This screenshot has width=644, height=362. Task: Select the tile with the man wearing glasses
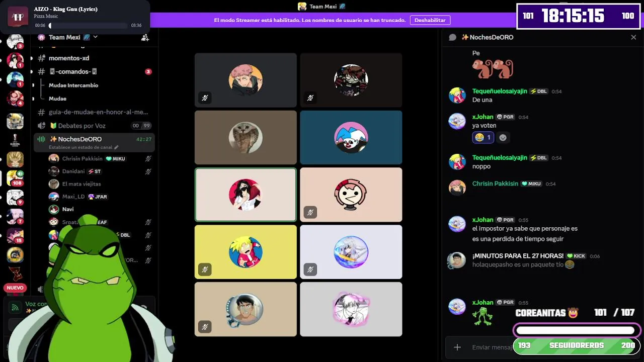pyautogui.click(x=246, y=309)
